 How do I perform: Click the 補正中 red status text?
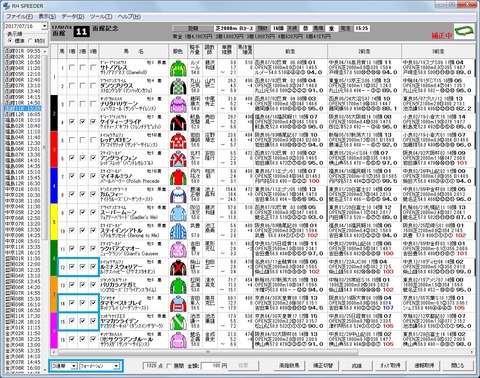coord(442,35)
